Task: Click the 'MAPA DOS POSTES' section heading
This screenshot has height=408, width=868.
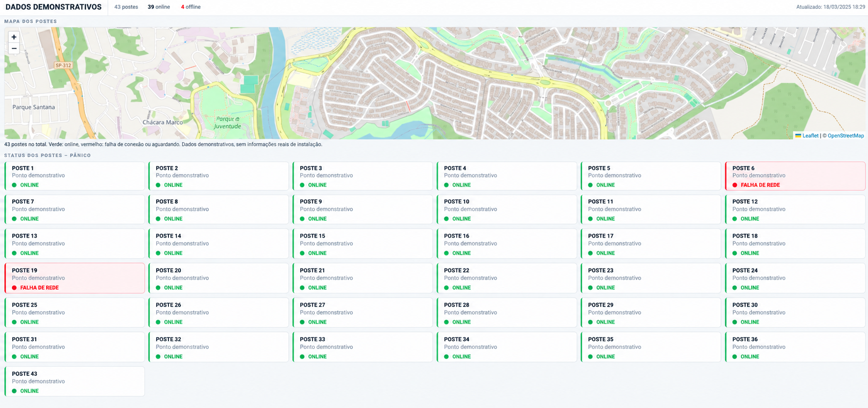Action: tap(30, 21)
